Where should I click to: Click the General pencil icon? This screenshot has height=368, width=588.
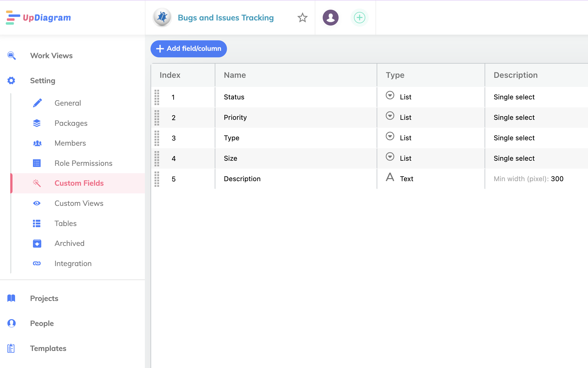tap(37, 103)
